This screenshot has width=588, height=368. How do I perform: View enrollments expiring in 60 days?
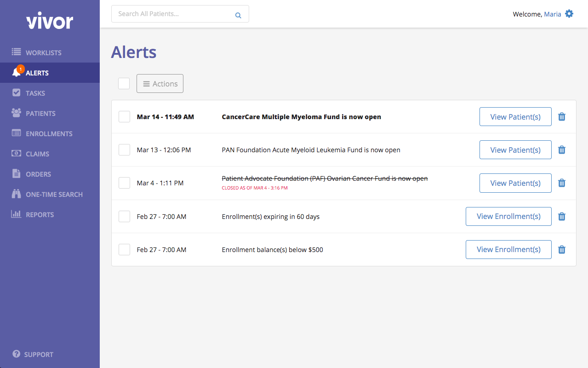508,216
